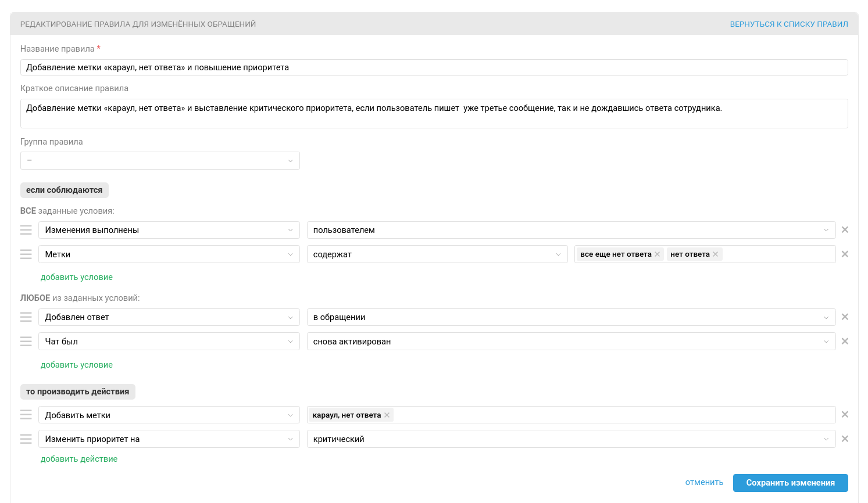Screen dimensions: 868x503
Task: Delete the 'Добавлен ответ' condition row
Action: [x=845, y=317]
